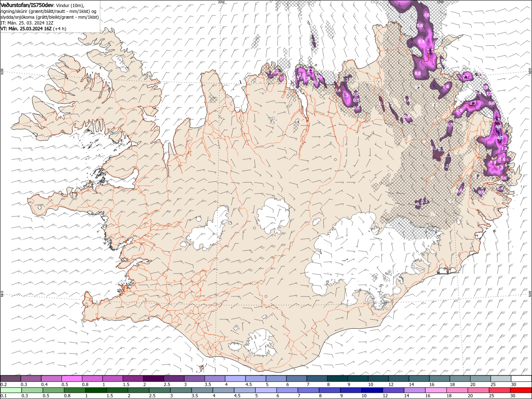Image resolution: width=532 pixels, height=399 pixels.
Task: Click the 0.1 label under the lower legend
Action: point(3,396)
